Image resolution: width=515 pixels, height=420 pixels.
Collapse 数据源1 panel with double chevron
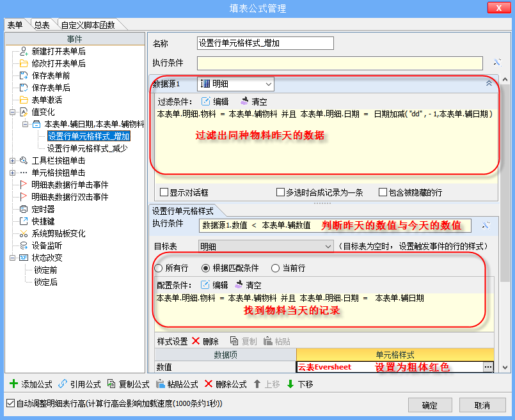tap(489, 83)
